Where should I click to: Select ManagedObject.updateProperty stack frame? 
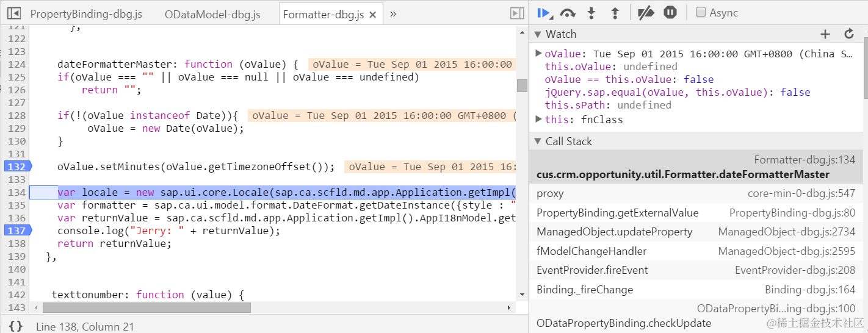tap(696, 232)
